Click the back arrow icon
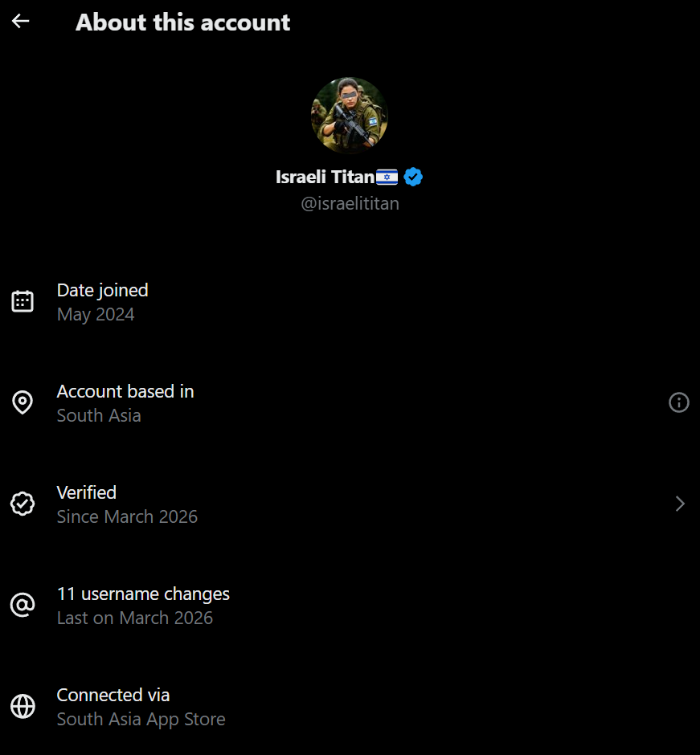The height and width of the screenshot is (755, 700). [x=21, y=22]
